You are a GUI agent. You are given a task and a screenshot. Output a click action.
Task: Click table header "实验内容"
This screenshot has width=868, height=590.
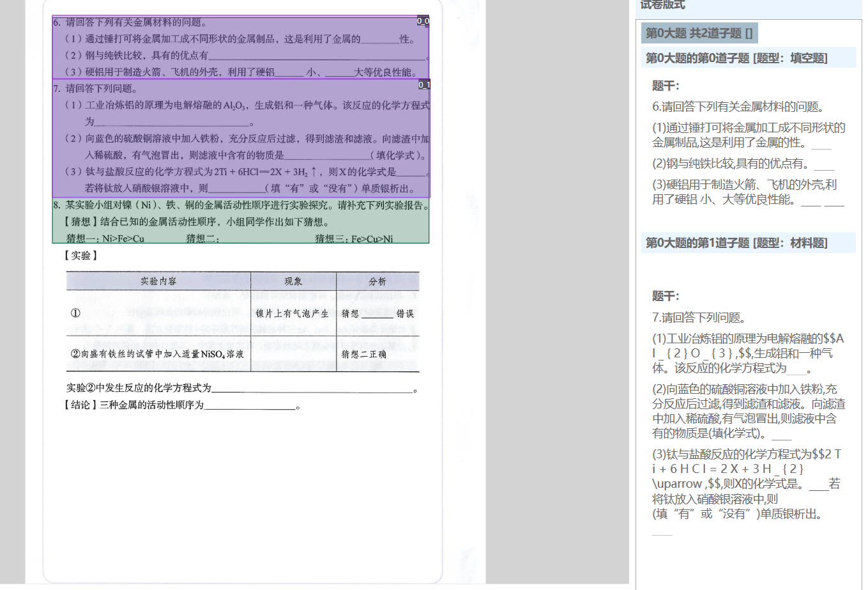click(158, 281)
